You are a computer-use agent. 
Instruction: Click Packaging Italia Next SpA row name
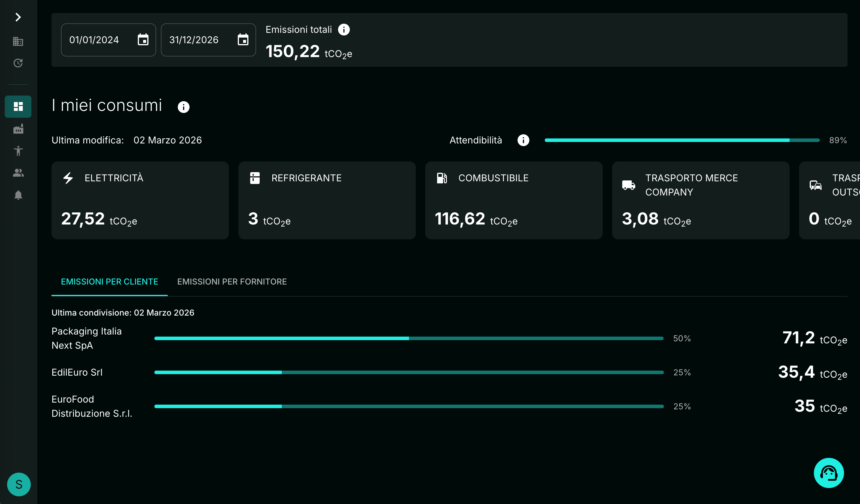click(x=87, y=338)
